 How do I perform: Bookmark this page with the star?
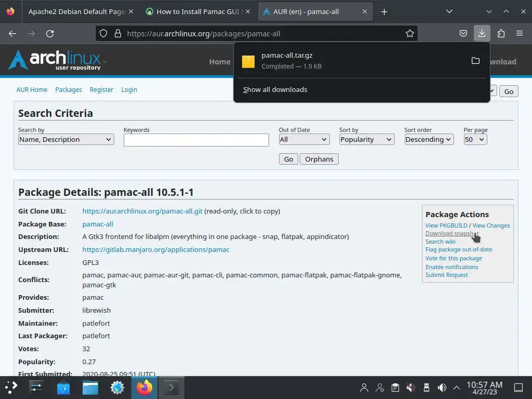click(409, 33)
